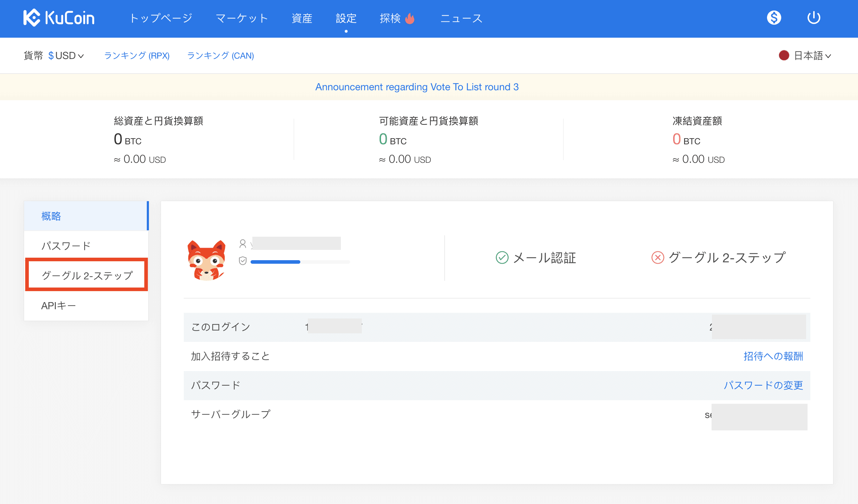Click the security shield icon
The image size is (858, 504).
243,261
